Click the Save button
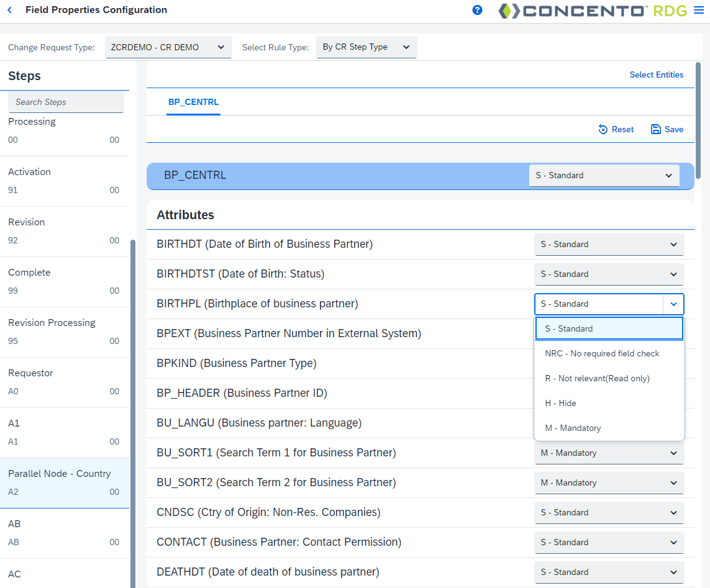 coord(667,130)
